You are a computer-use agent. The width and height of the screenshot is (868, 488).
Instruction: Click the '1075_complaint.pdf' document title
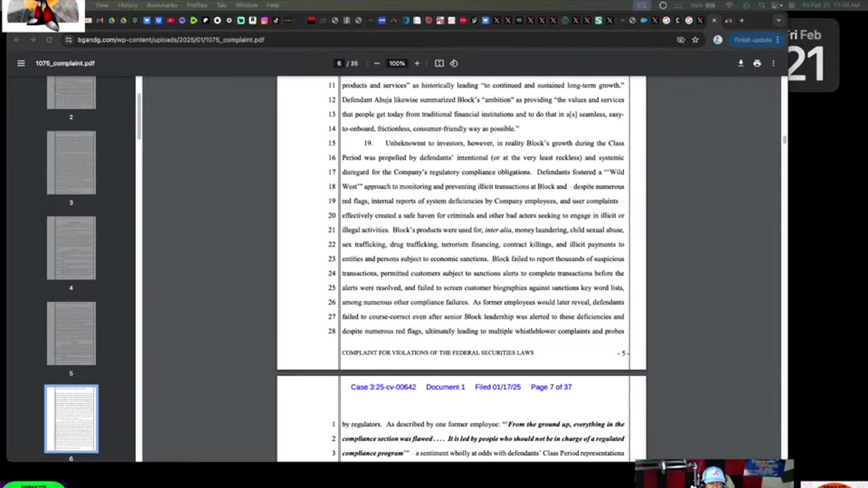[64, 63]
